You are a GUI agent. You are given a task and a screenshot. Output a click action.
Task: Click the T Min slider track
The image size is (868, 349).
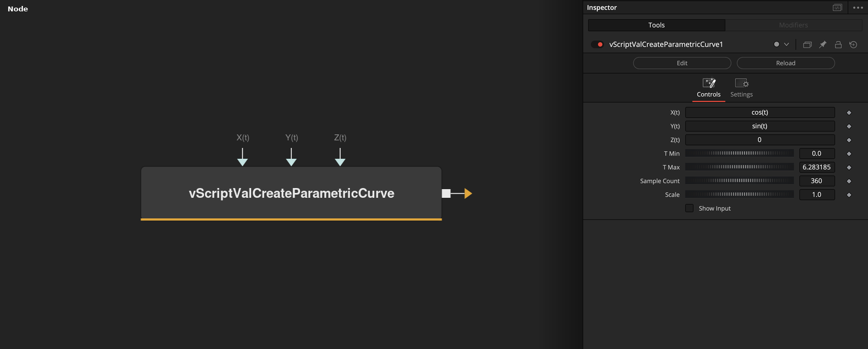click(x=739, y=153)
